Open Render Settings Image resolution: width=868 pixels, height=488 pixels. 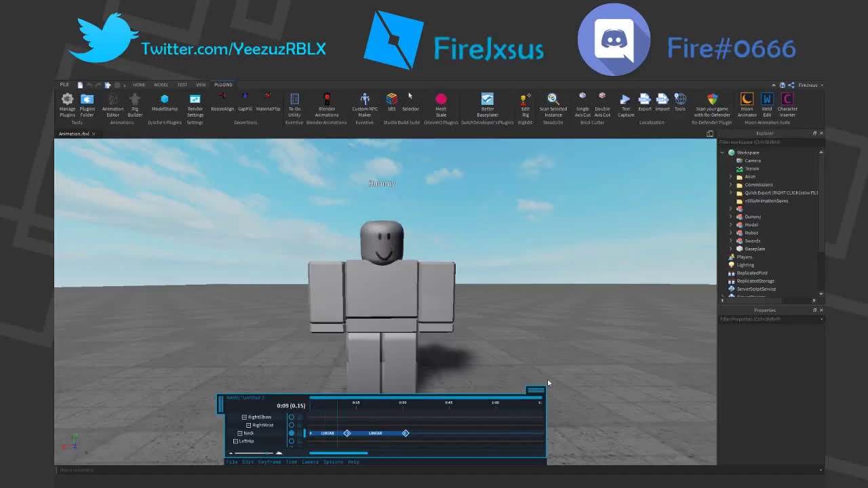195,105
